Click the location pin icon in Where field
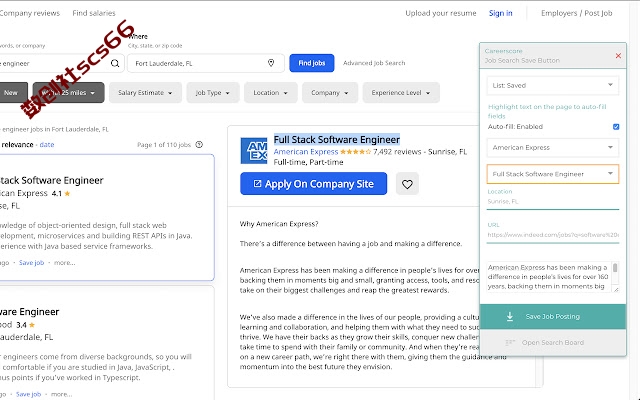 coord(271,63)
